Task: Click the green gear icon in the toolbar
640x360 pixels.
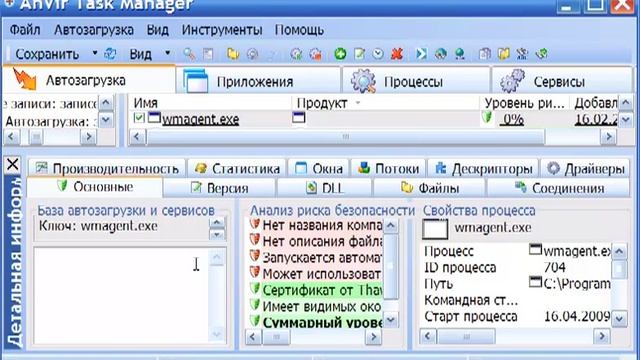Action: pos(296,54)
